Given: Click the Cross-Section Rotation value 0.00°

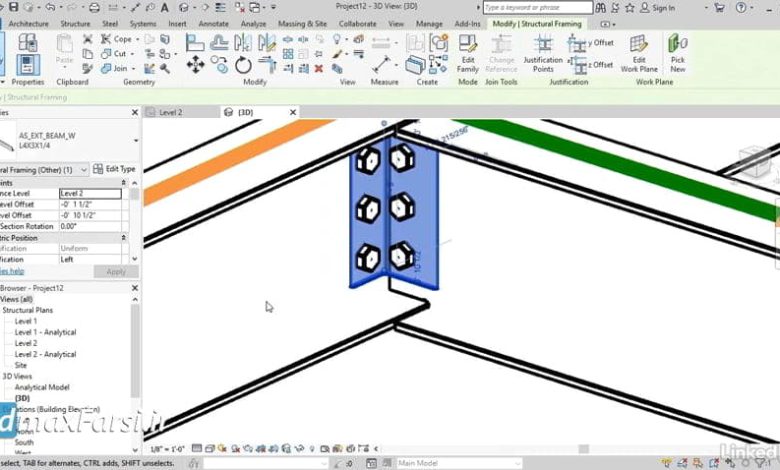Looking at the screenshot, I should coord(90,226).
